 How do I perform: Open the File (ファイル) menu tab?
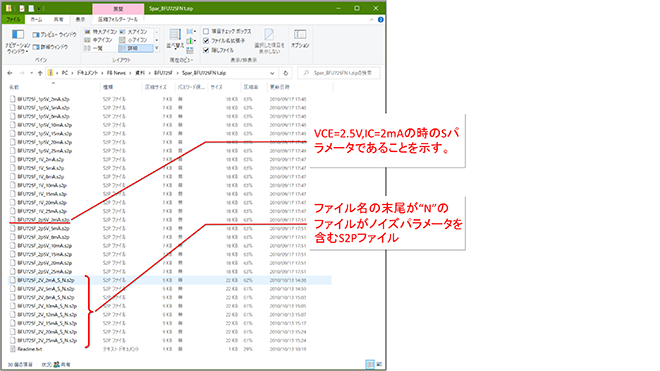tap(13, 19)
